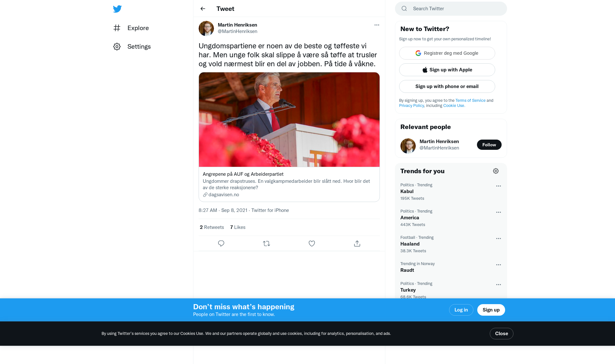Click the Twitter bird logo
The image size is (615, 364).
click(x=117, y=9)
